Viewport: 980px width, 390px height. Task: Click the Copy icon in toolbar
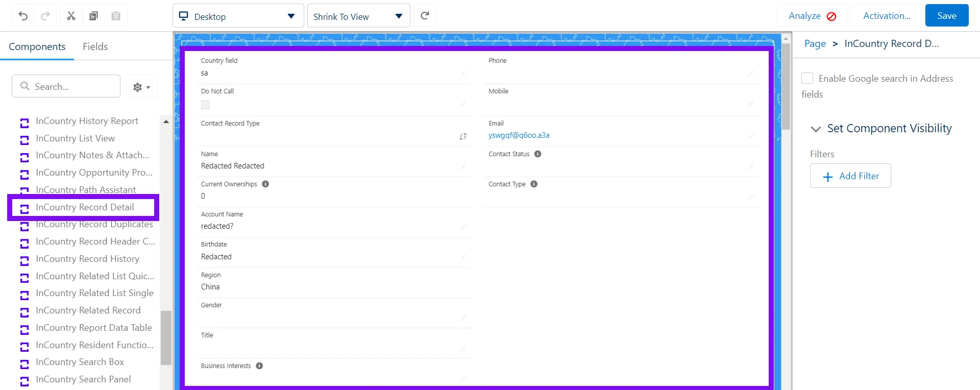tap(93, 16)
